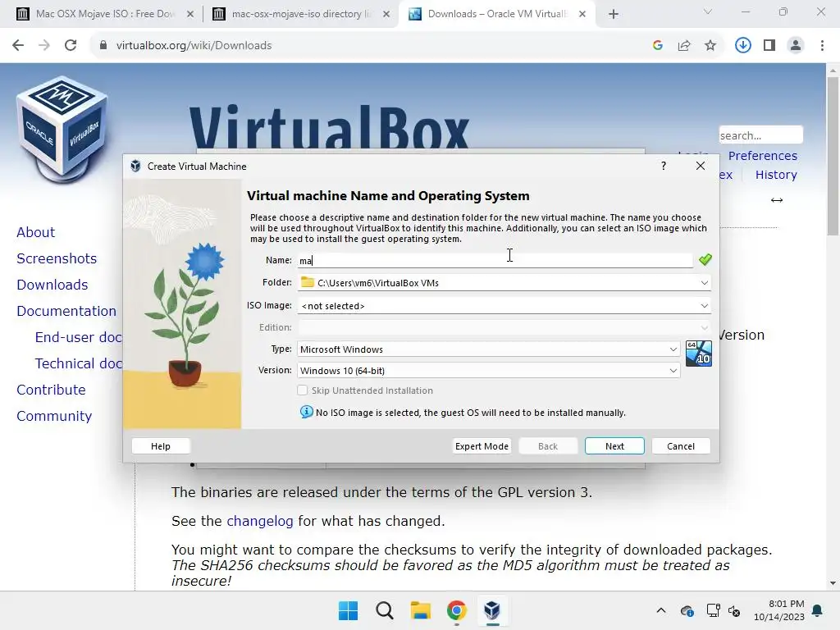Click the Chrome tab search chevron

coord(708,11)
